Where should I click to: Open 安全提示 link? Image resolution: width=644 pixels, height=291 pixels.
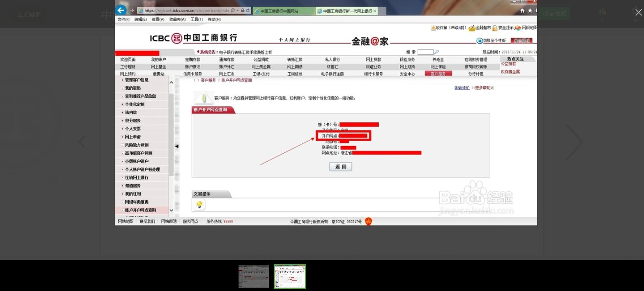502,28
